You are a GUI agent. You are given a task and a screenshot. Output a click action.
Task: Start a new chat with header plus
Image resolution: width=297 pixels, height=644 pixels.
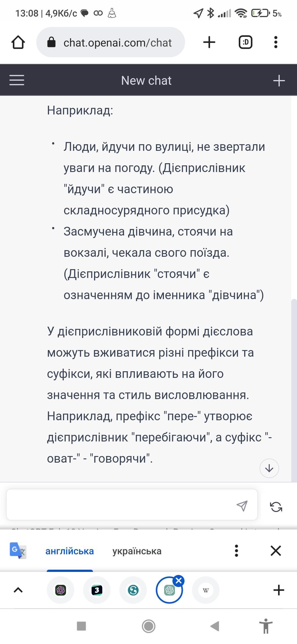point(279,81)
